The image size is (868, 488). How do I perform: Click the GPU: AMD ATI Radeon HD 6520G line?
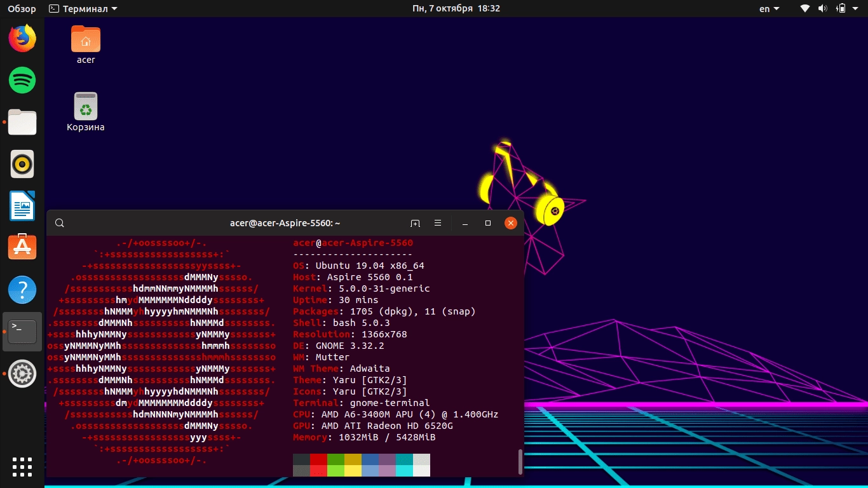(373, 426)
